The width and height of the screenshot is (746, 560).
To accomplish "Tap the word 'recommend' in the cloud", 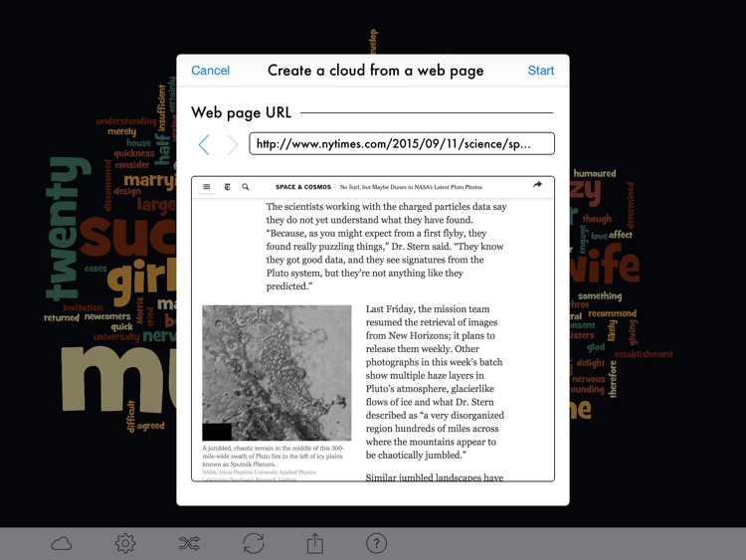I will click(613, 313).
